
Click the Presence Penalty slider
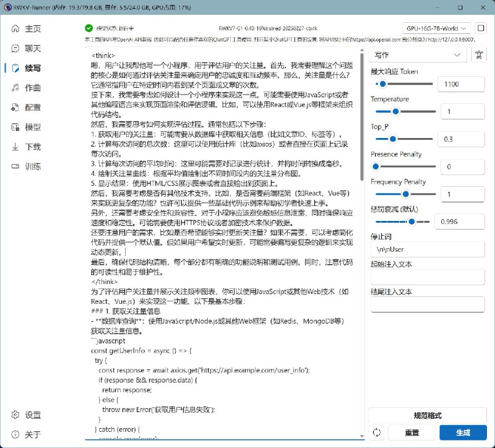click(405, 166)
